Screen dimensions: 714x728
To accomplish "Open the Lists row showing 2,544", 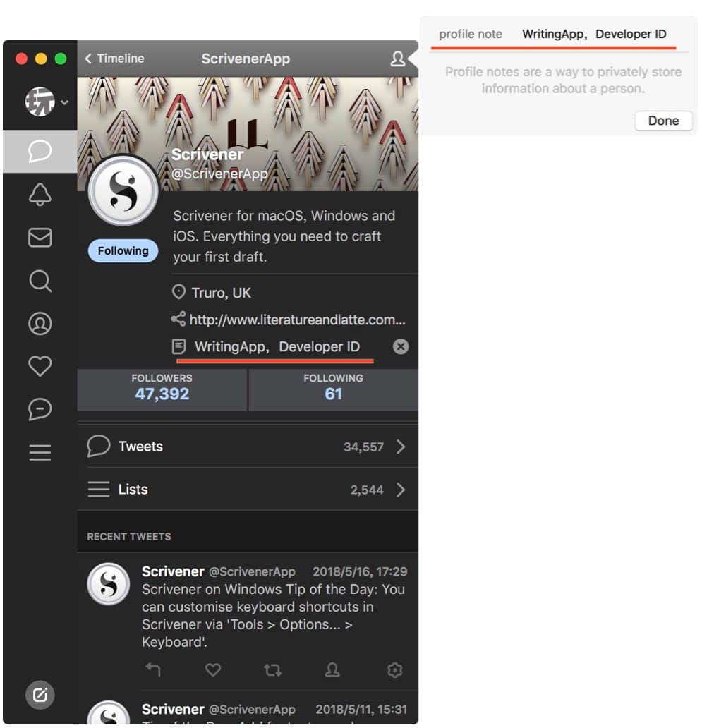I will point(248,490).
